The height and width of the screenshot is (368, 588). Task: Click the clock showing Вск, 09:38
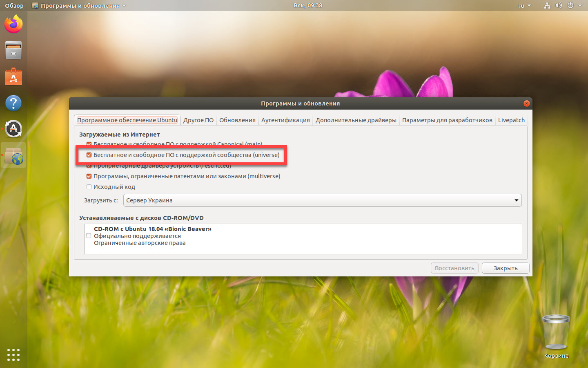(308, 5)
